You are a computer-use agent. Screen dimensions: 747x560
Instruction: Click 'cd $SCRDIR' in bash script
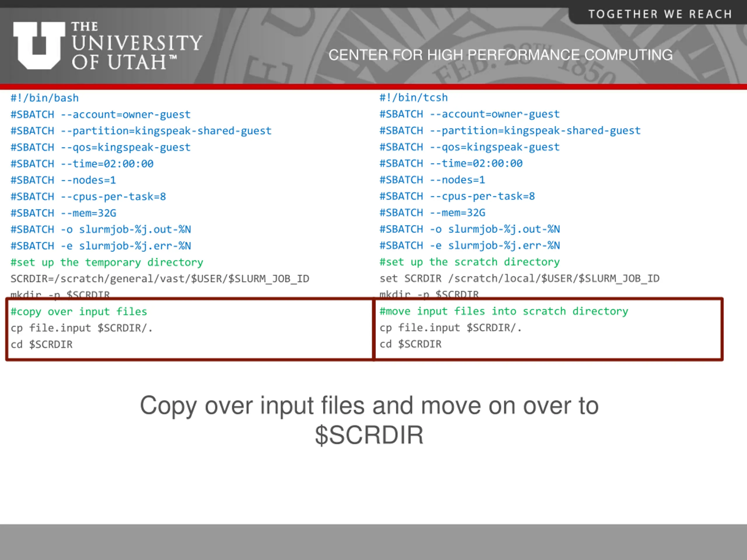tap(41, 345)
